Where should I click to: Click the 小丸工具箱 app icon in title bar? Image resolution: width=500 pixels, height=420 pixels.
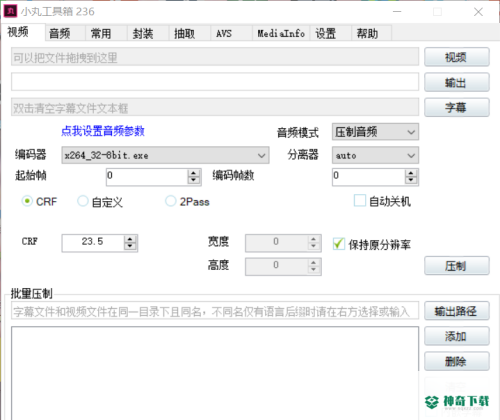click(x=10, y=11)
